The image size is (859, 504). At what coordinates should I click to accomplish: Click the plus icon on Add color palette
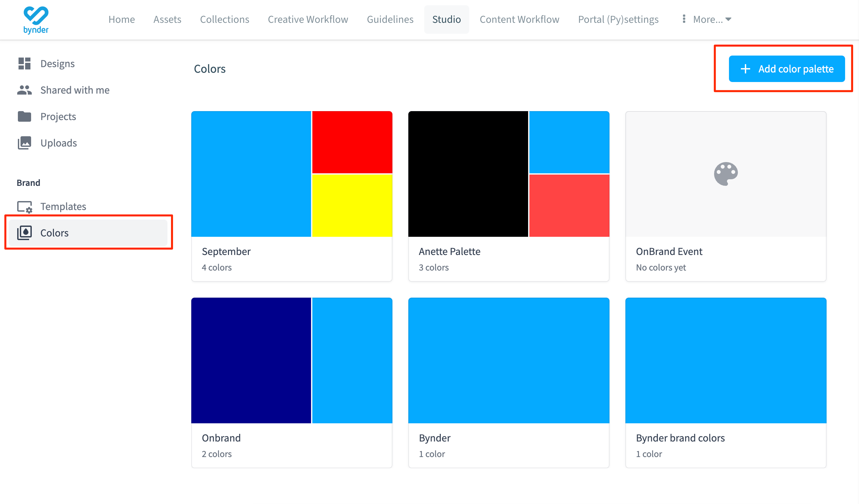[745, 69]
